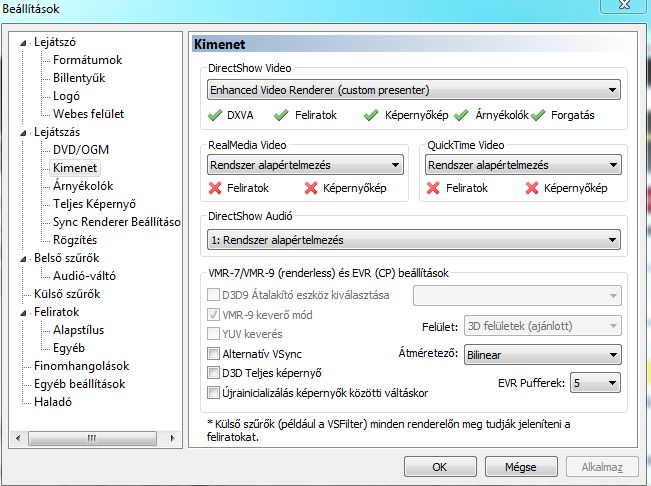
Task: Open the RealMedia Video dropdown
Action: click(305, 165)
